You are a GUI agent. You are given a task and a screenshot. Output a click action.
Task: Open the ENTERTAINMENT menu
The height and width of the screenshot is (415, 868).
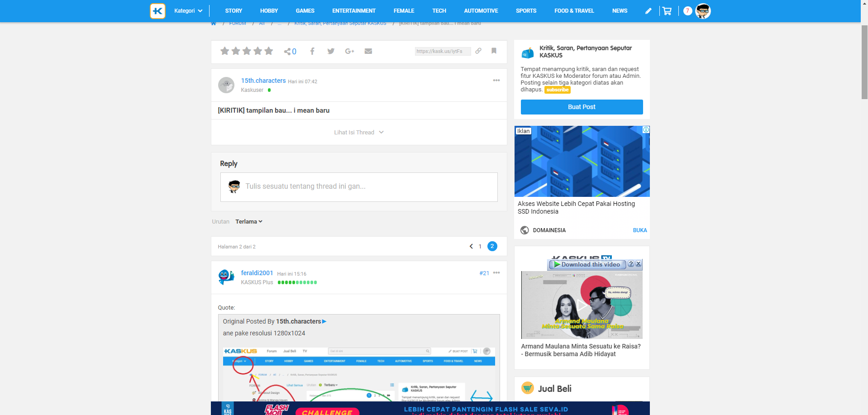pos(354,11)
